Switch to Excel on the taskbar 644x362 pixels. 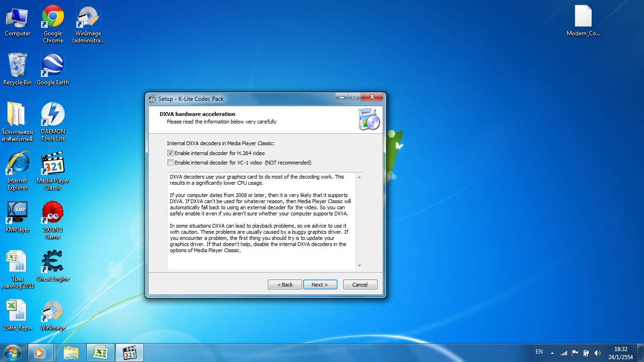coord(100,353)
